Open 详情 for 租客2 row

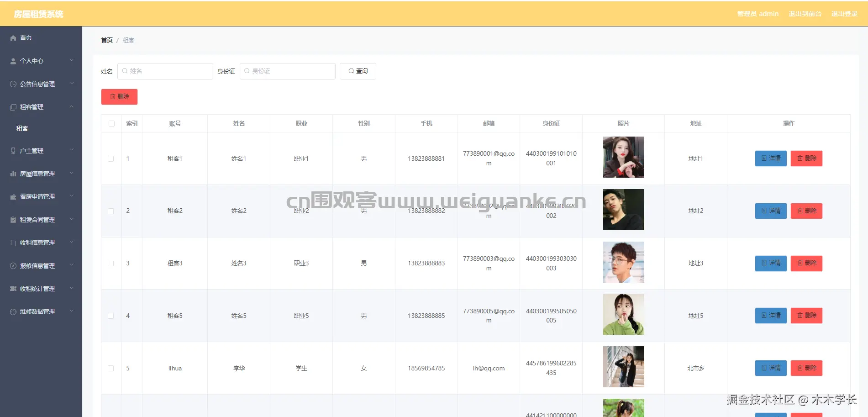tap(771, 211)
